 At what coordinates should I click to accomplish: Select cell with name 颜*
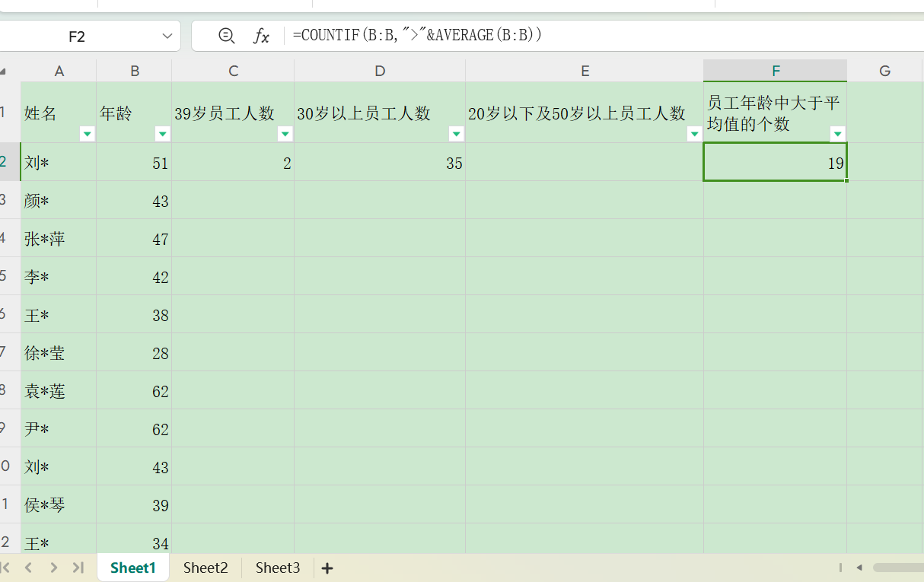[59, 200]
